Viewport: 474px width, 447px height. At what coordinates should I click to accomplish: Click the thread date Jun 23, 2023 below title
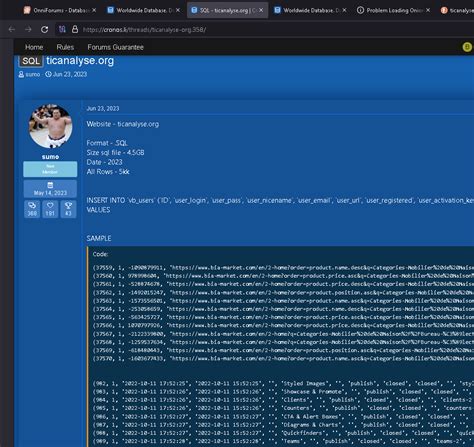coord(70,74)
